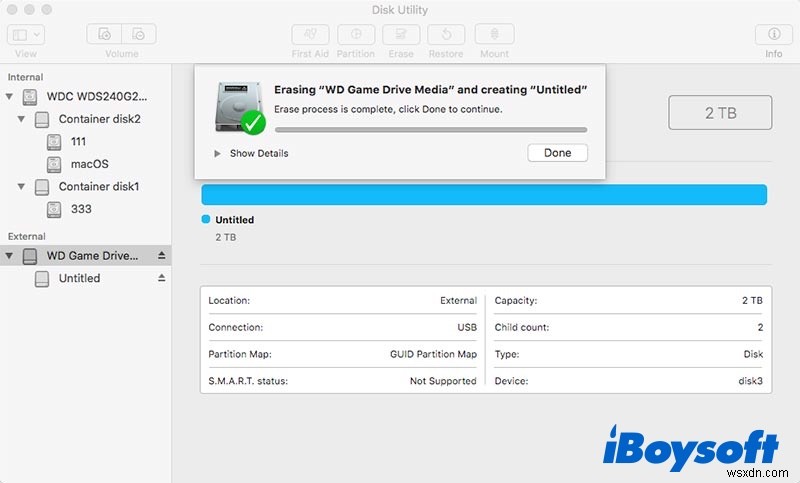Click the External sidebar section header

[x=27, y=236]
